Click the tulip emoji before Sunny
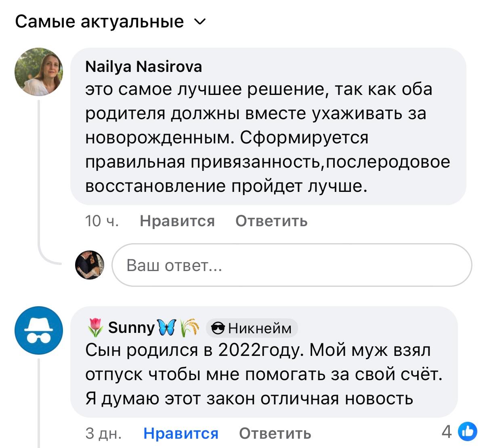The height and width of the screenshot is (448, 487). point(95,328)
